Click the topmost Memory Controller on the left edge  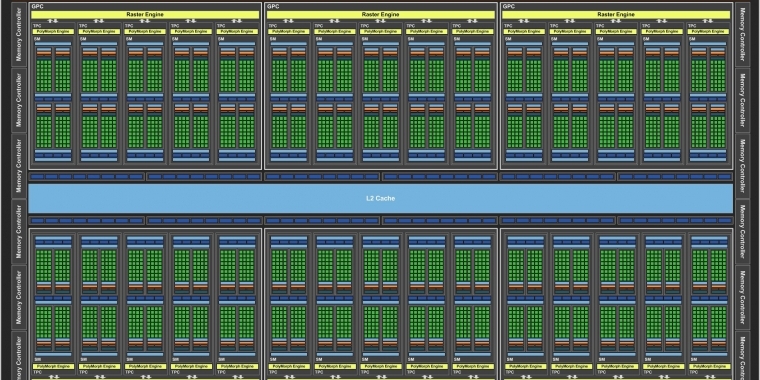pyautogui.click(x=19, y=34)
